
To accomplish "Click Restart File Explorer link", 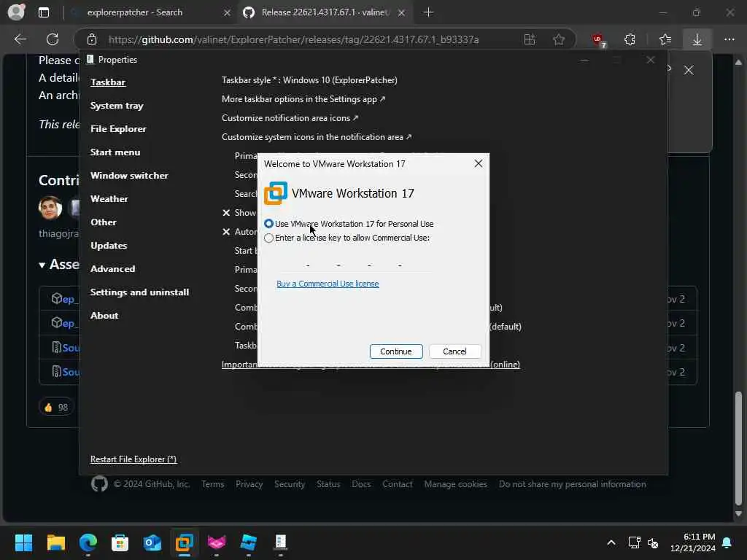I will [133, 459].
